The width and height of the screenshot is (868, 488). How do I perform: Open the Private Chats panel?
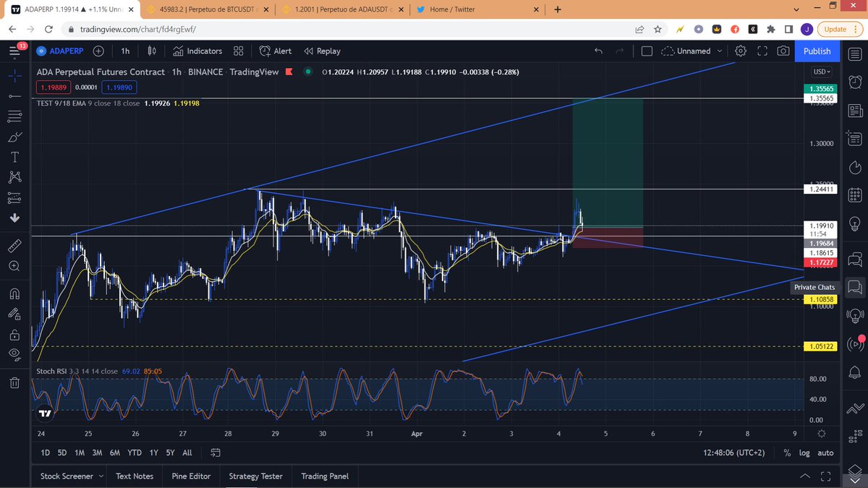click(x=854, y=288)
